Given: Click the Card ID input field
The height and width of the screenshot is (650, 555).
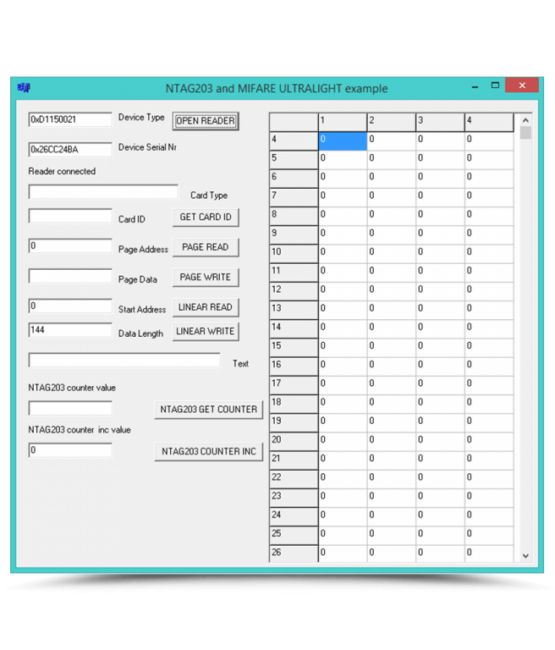Looking at the screenshot, I should pos(70,216).
